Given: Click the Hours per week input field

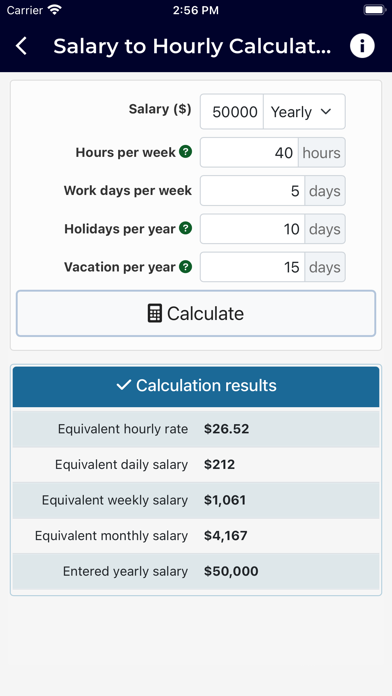Looking at the screenshot, I should [x=249, y=152].
